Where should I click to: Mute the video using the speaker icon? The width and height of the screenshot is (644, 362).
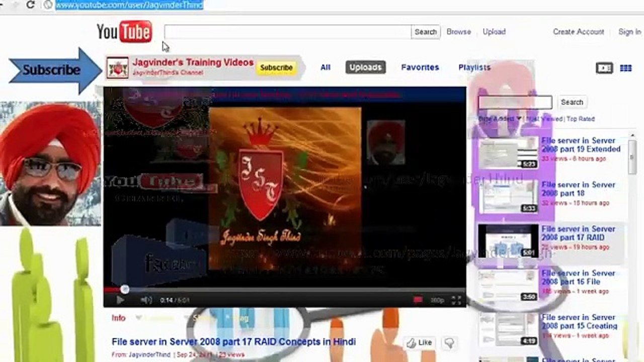pyautogui.click(x=146, y=300)
